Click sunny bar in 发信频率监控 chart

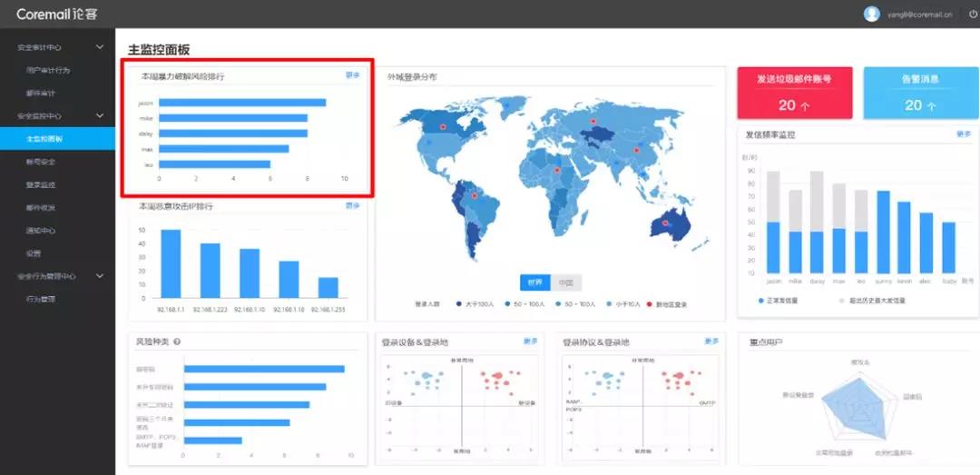tap(883, 233)
